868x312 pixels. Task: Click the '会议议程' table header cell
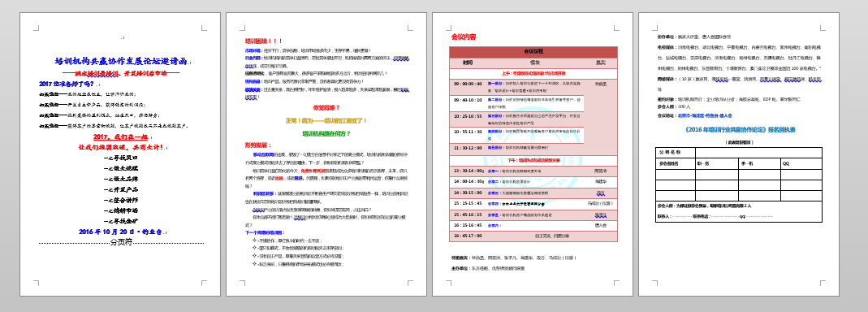(x=533, y=51)
